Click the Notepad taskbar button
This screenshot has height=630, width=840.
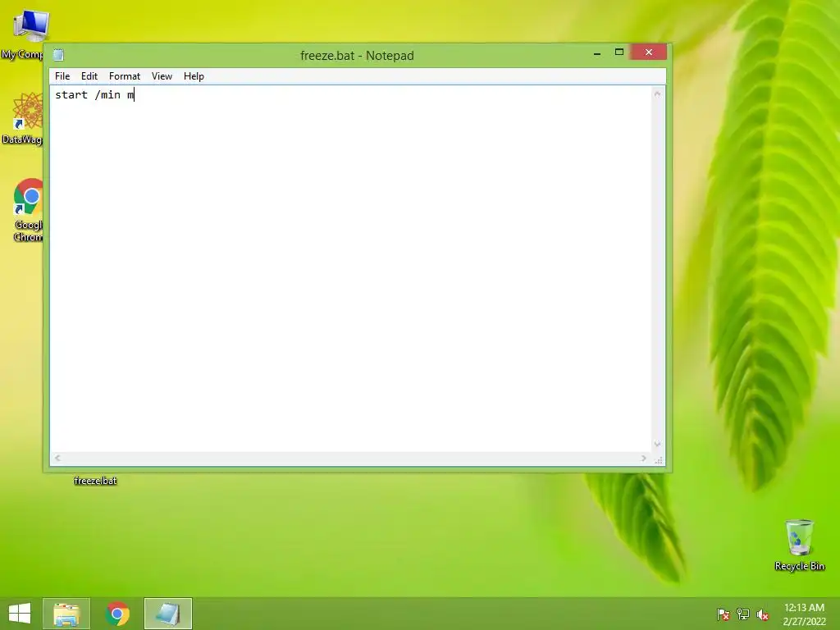point(167,614)
